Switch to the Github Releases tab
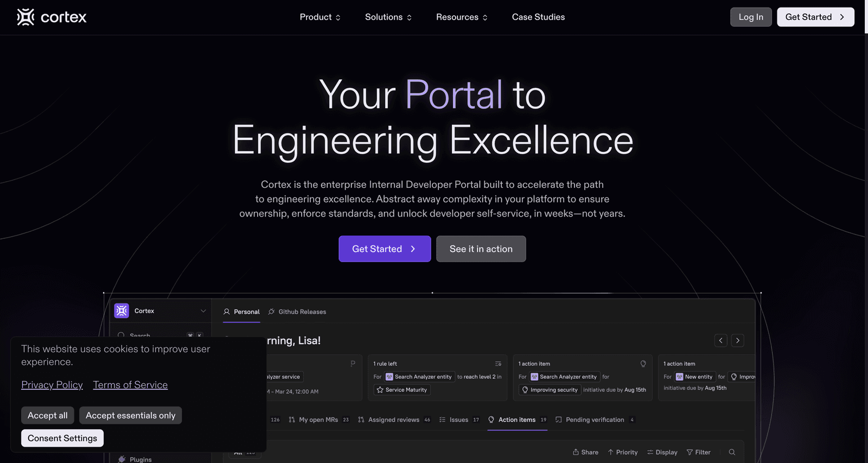 pyautogui.click(x=297, y=312)
